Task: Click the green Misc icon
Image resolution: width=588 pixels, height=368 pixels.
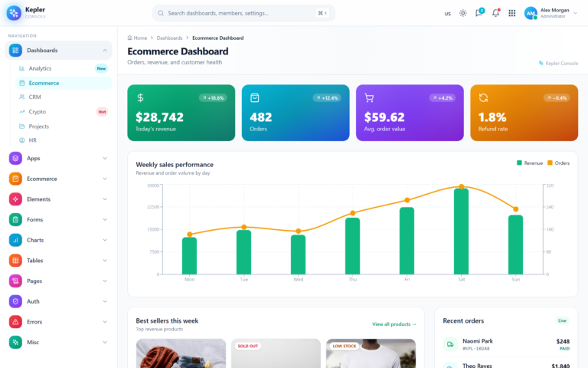Action: (15, 342)
